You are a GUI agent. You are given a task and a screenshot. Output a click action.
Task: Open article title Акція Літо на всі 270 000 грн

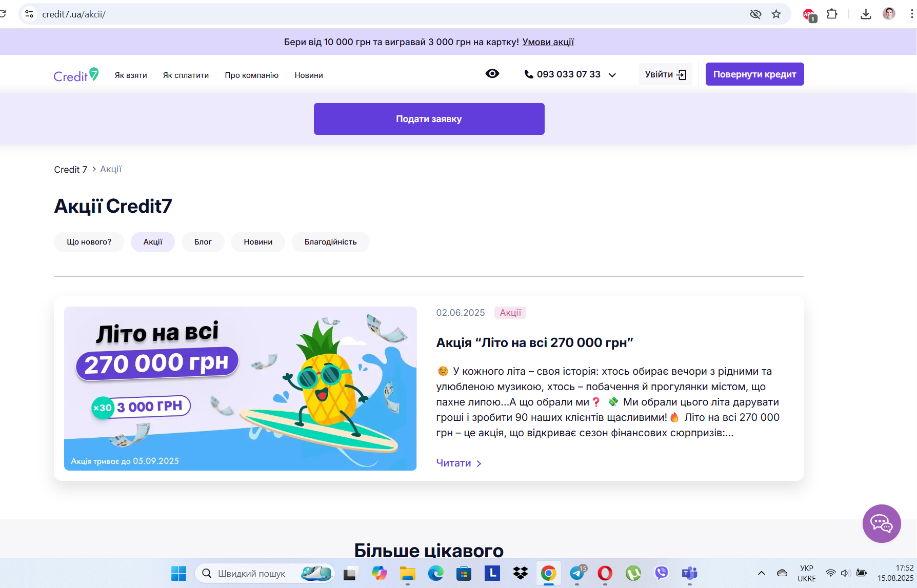click(534, 342)
